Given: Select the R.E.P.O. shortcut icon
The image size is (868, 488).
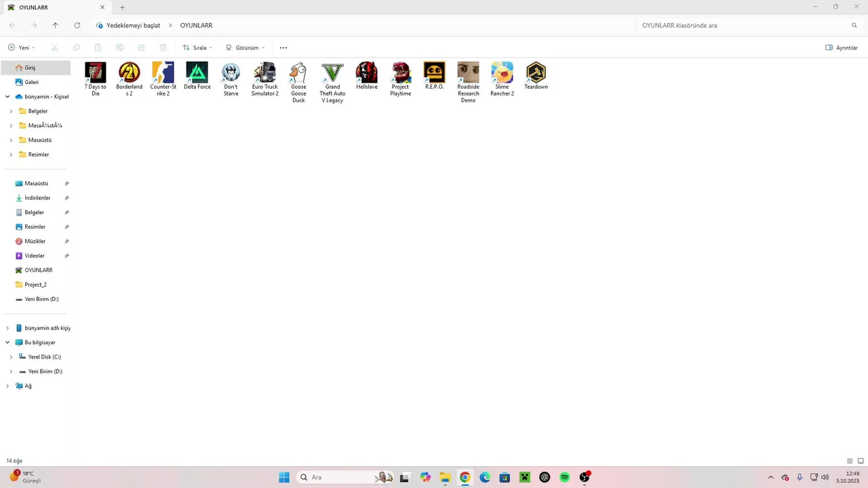Looking at the screenshot, I should [434, 72].
